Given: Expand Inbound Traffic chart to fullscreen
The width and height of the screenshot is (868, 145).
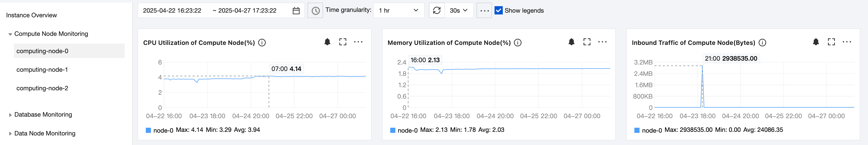Looking at the screenshot, I should click(x=831, y=42).
